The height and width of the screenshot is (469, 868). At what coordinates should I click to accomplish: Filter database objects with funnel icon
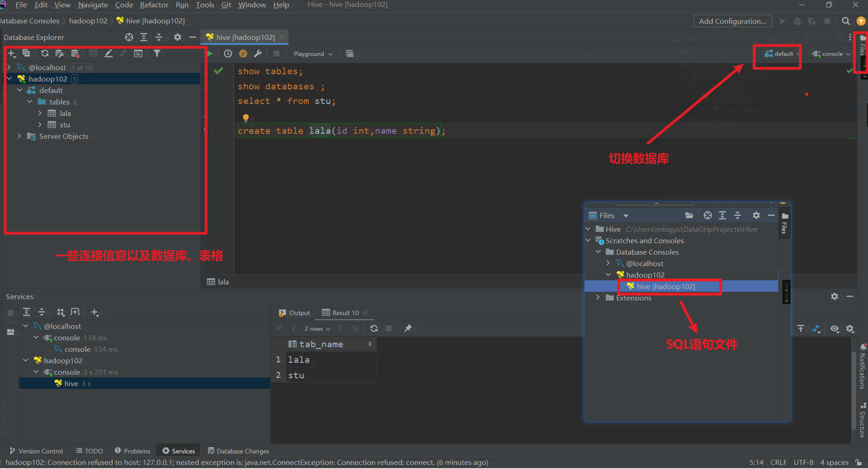point(157,53)
